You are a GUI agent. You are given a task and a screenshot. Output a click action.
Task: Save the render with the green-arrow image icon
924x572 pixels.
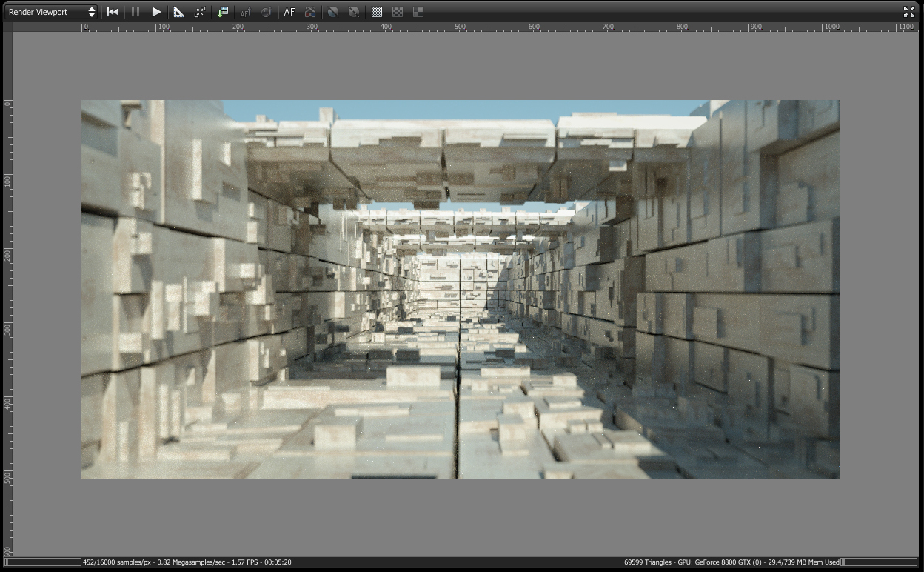click(x=223, y=12)
